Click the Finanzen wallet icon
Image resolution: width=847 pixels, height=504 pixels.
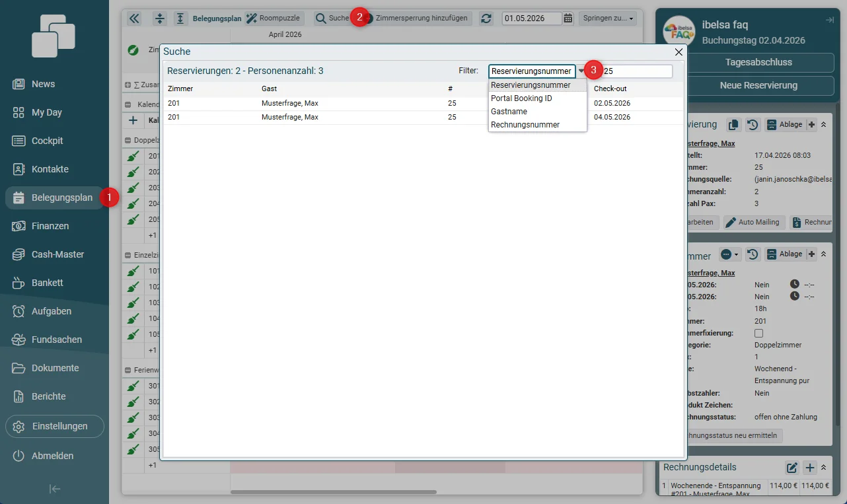(x=18, y=226)
